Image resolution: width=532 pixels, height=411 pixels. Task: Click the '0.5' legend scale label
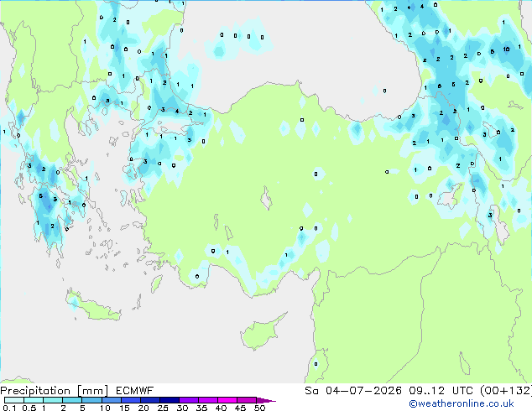29,408
